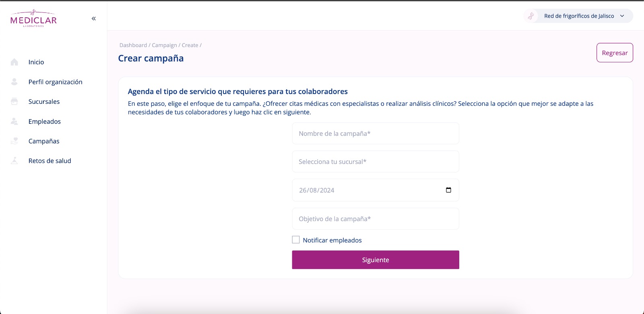Image resolution: width=644 pixels, height=314 pixels.
Task: Enable the Notificar empleados checkbox
Action: 296,240
